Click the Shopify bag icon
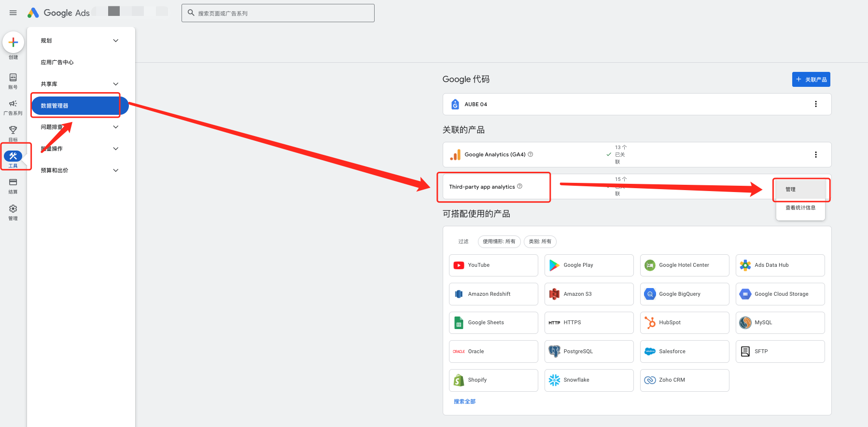 coord(459,380)
